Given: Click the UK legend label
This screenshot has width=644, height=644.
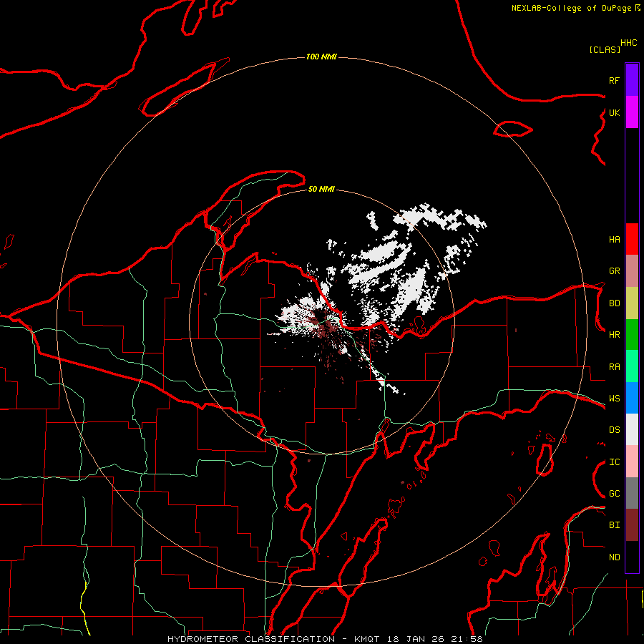Looking at the screenshot, I should pos(614,112).
